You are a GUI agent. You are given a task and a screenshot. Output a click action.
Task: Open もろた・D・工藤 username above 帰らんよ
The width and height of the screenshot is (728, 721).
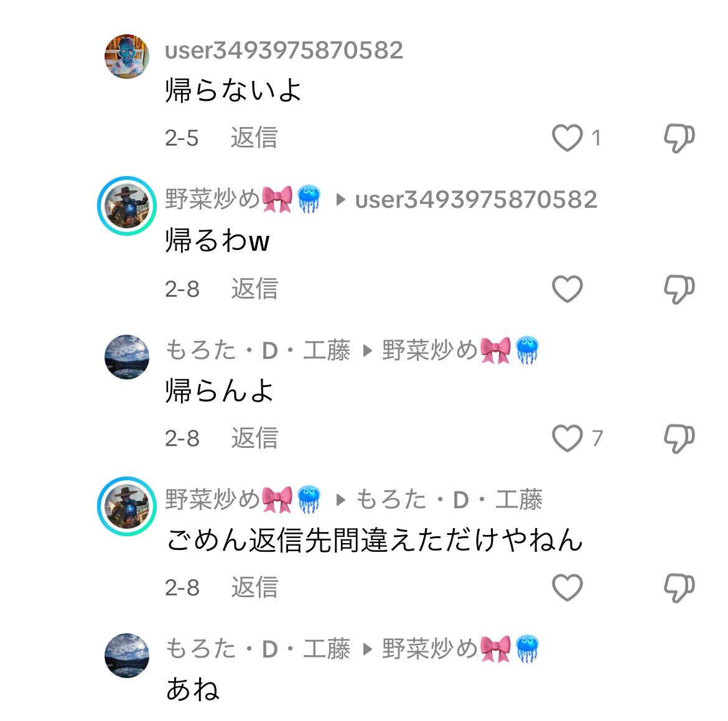click(258, 350)
